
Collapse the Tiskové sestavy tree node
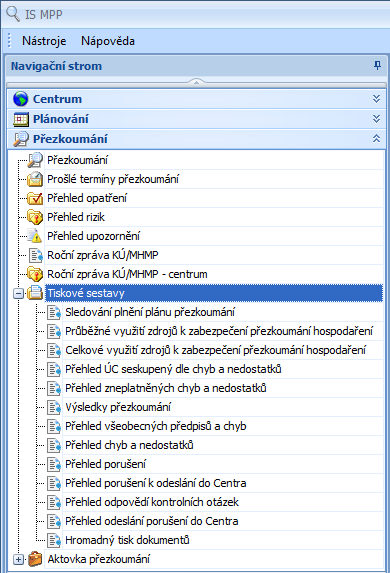pyautogui.click(x=18, y=293)
